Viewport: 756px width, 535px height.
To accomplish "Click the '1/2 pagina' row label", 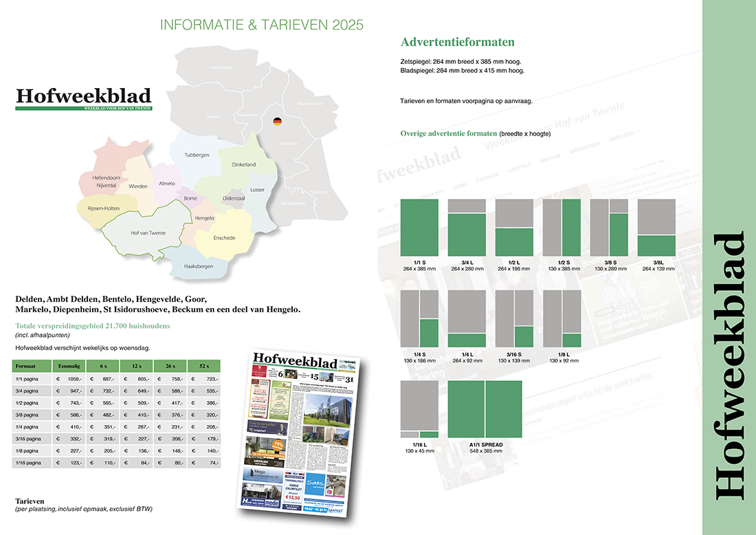I will 27,403.
